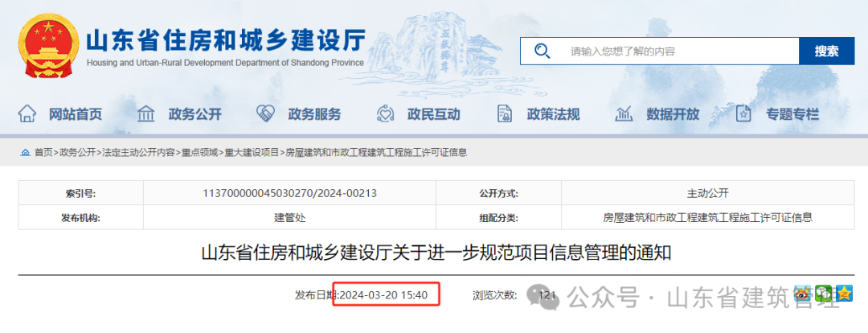Click the 建管处 publisher cell
The height and width of the screenshot is (333, 868).
tap(290, 218)
